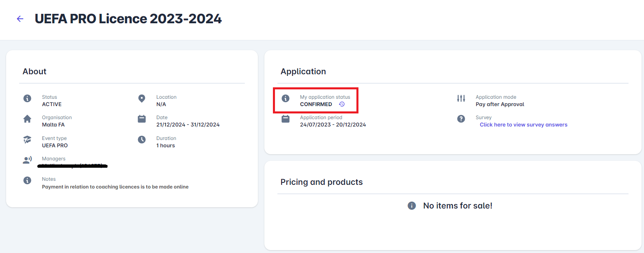Open application status history icon next to CONFIRMED

pos(342,104)
